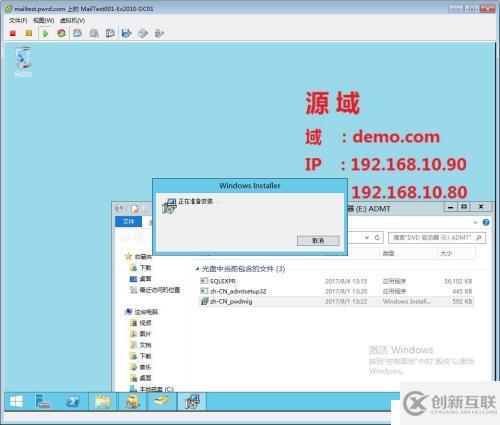Open the 文件(F) menu

pos(18,21)
